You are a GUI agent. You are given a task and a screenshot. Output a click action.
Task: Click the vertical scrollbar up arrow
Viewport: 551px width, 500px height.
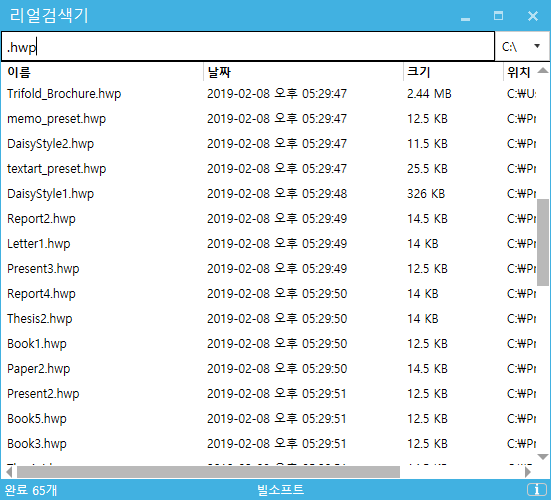click(543, 70)
